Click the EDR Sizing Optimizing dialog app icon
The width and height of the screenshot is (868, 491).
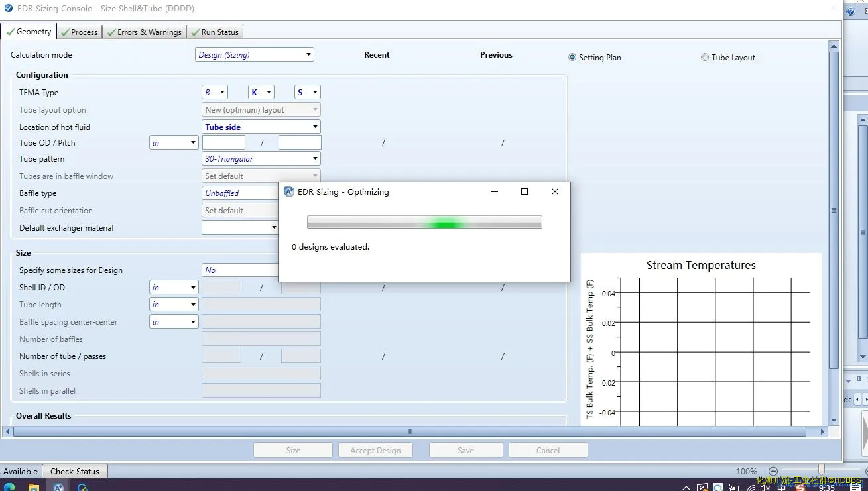click(289, 191)
